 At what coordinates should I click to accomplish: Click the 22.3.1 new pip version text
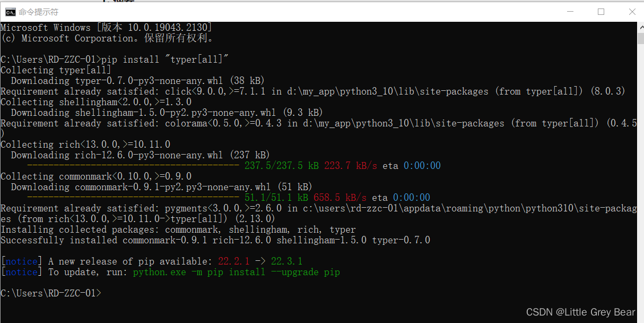click(287, 261)
